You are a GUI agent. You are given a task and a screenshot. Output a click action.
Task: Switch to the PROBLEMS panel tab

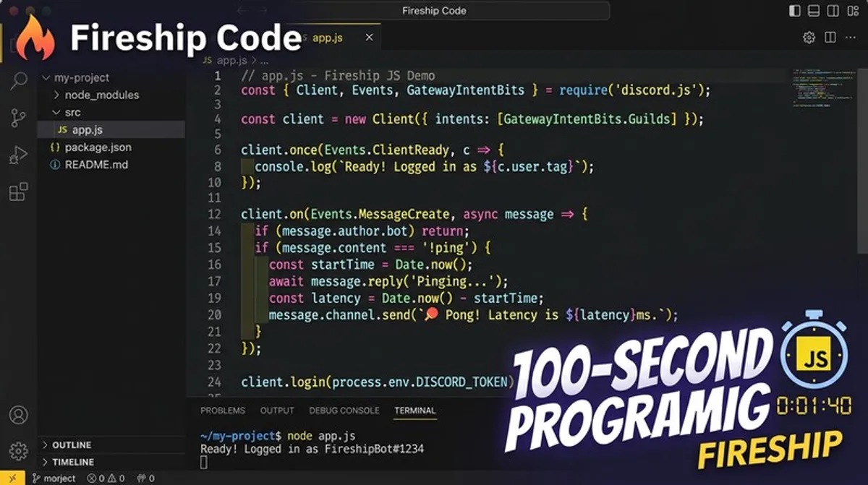click(x=223, y=411)
